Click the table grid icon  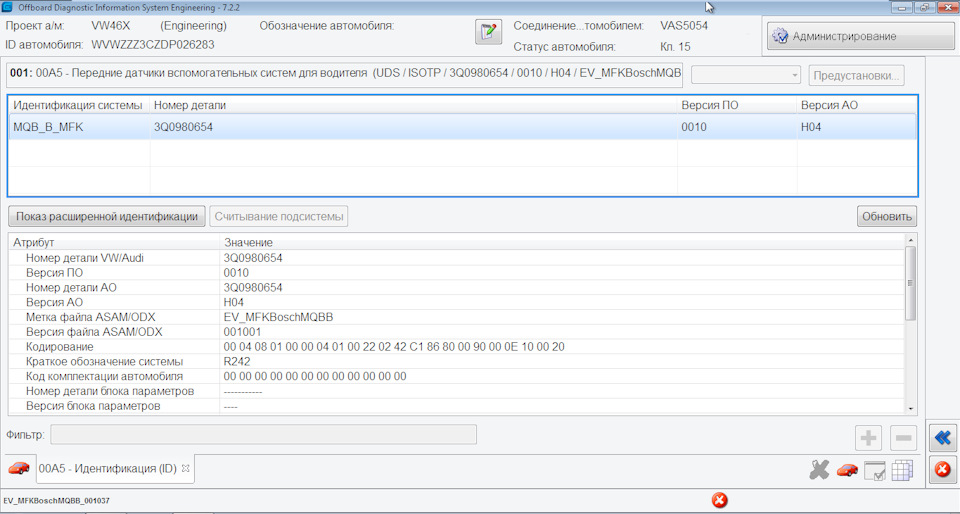point(902,470)
